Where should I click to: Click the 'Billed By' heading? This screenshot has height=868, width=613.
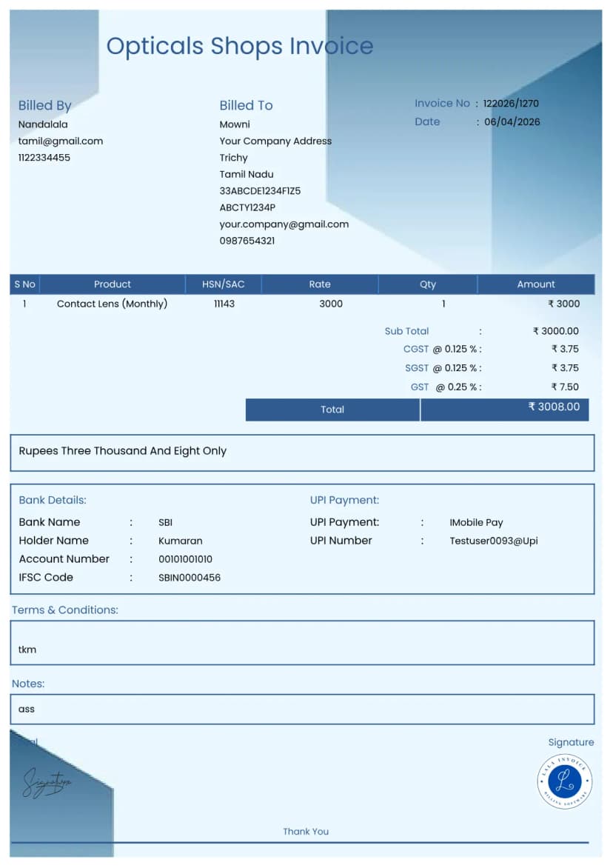[x=45, y=105]
